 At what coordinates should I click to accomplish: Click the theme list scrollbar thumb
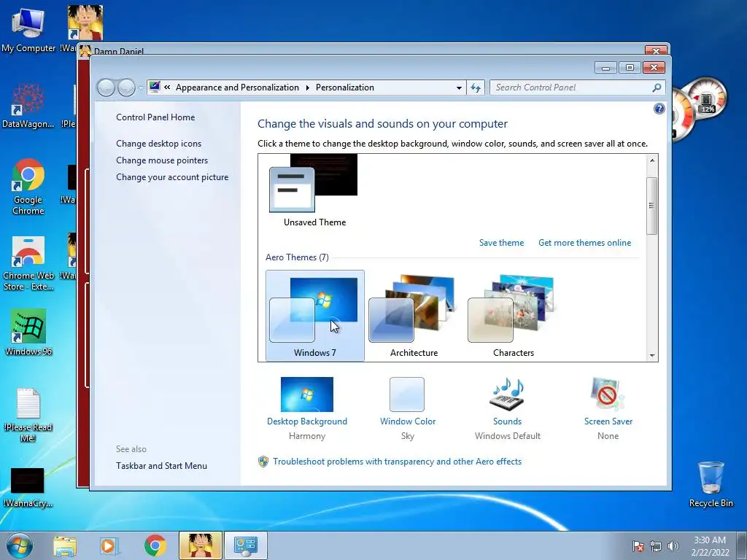coord(652,206)
